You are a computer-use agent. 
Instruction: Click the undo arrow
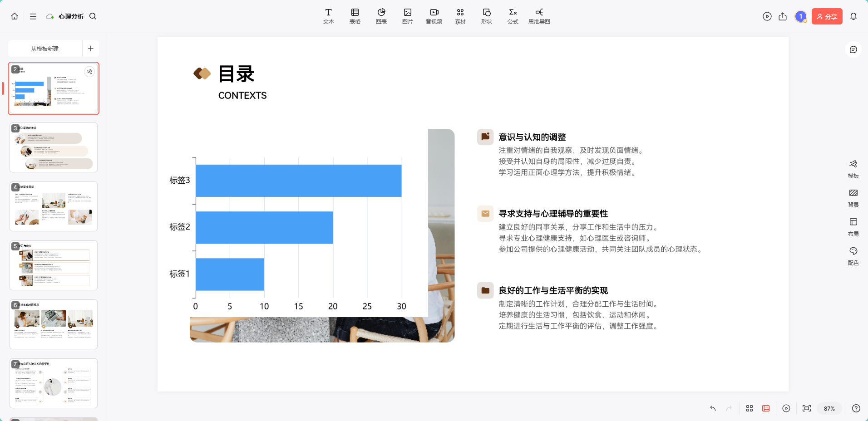[713, 408]
